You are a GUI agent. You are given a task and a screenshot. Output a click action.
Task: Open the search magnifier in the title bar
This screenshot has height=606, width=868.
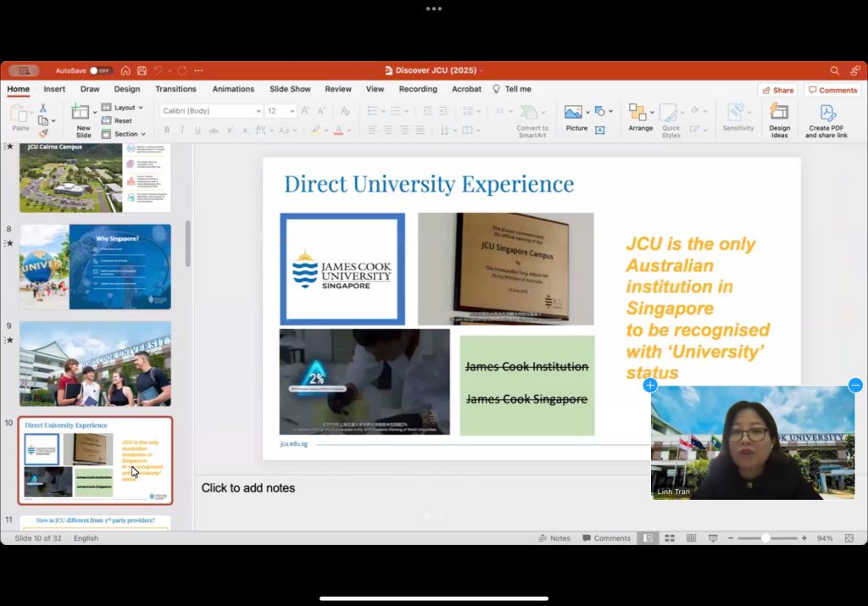coord(835,70)
